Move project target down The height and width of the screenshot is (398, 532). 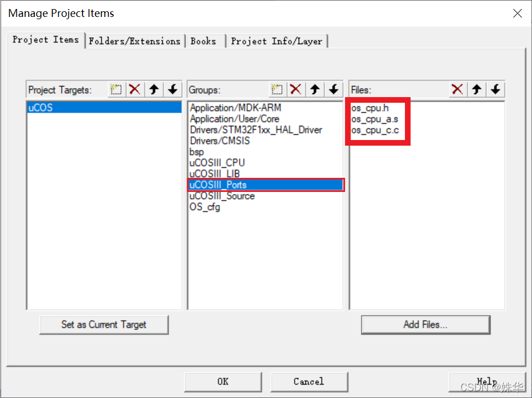click(173, 90)
